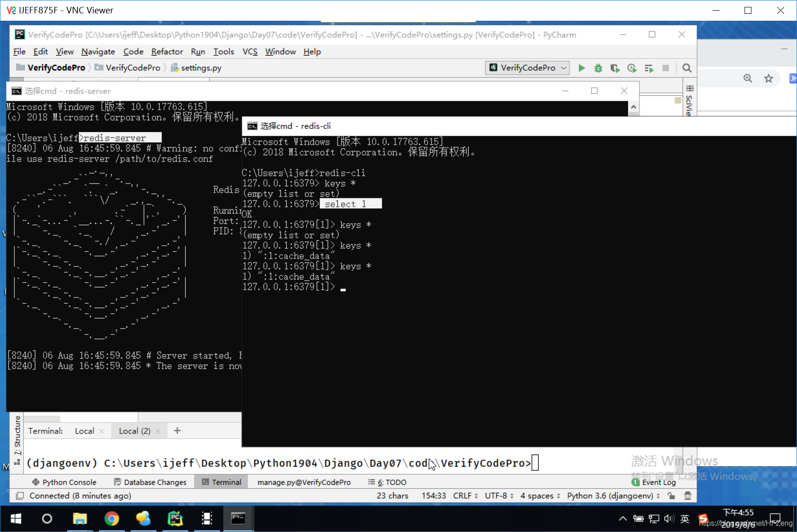Open Terminal tool window tab
This screenshot has width=797, height=532.
point(221,482)
